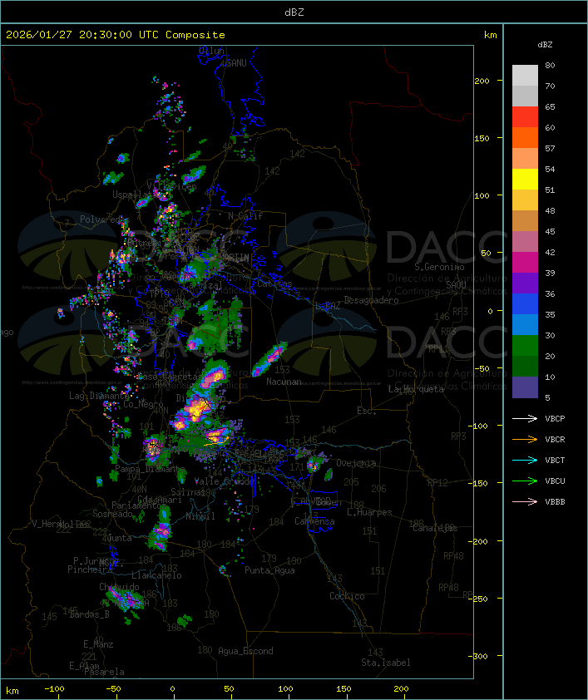
Task: Pick the dark orange 57–60 dBZ swatch
Action: pyautogui.click(x=525, y=138)
